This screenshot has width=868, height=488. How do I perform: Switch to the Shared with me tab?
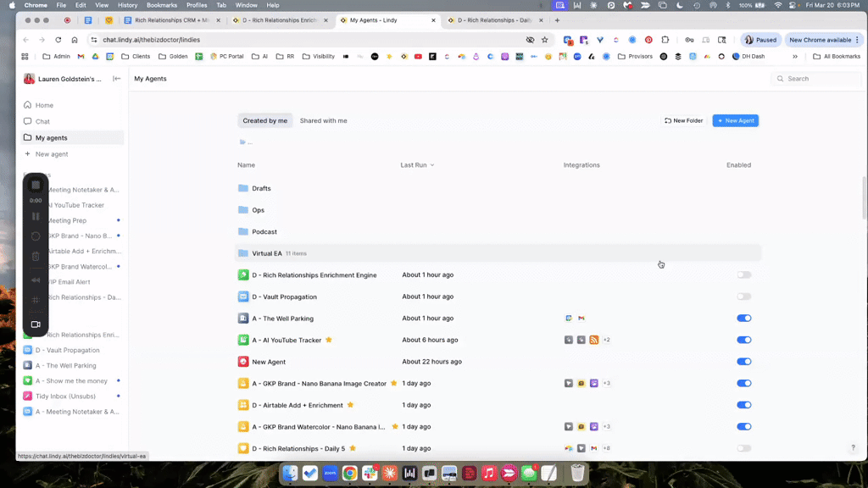(x=323, y=121)
